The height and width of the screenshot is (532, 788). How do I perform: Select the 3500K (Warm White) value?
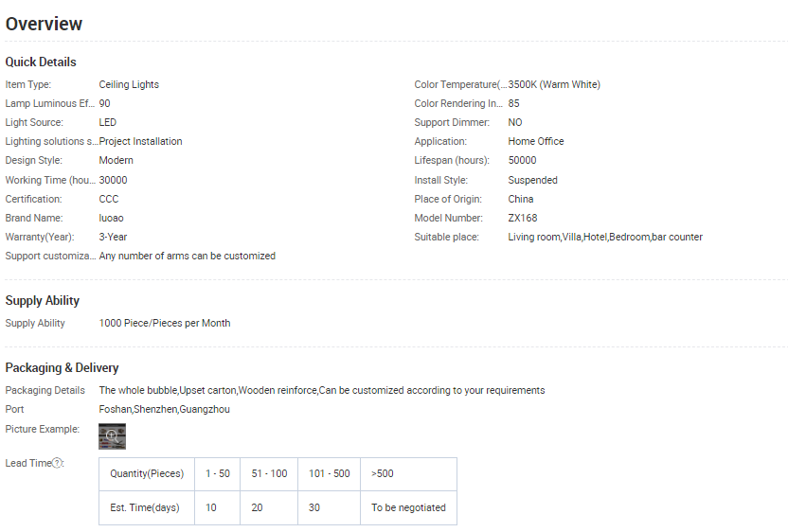pyautogui.click(x=554, y=84)
